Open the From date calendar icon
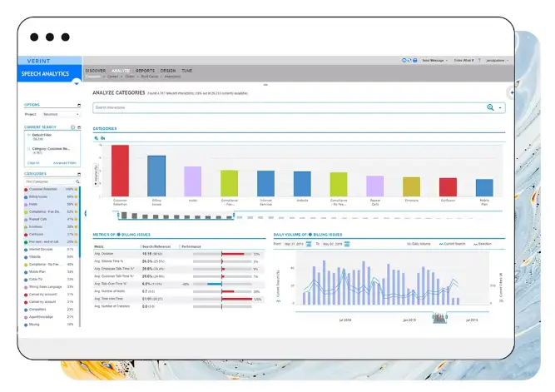This screenshot has height=392, width=555. click(309, 244)
